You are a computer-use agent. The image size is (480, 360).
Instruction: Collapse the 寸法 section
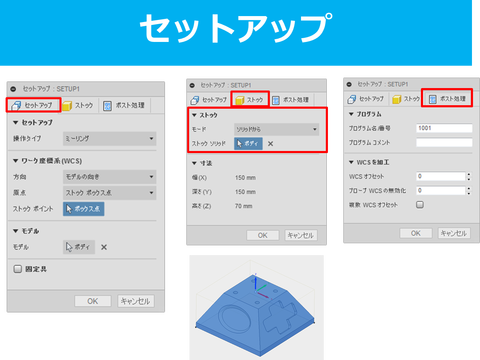tap(194, 163)
